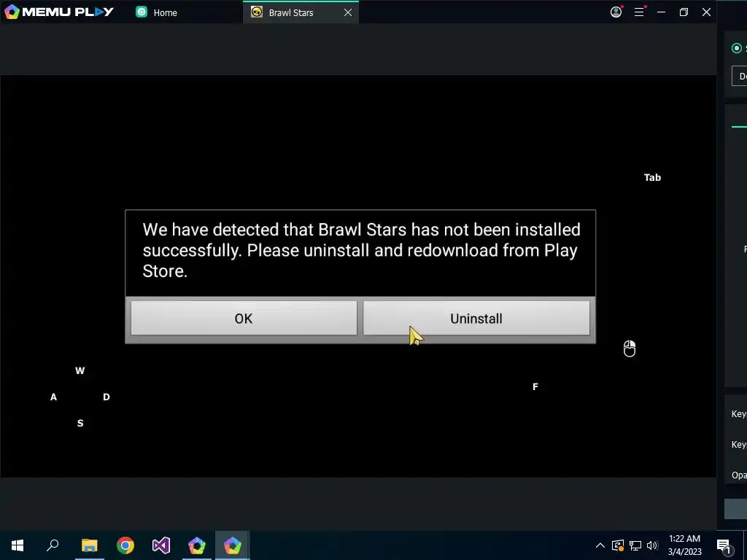Click the D key mapping marker
This screenshot has height=560, width=747.
(x=107, y=397)
